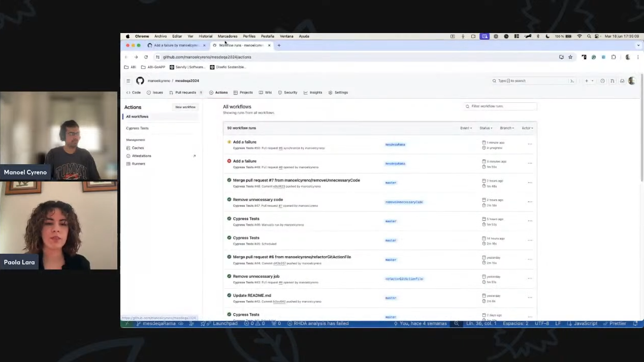Click the in-progress status icon of 'Add a failure'
Image resolution: width=644 pixels, height=362 pixels.
click(x=229, y=142)
